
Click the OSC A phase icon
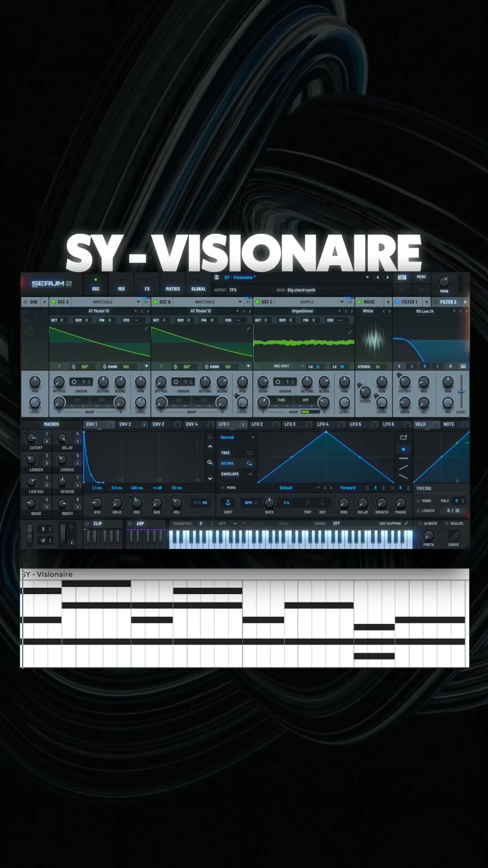point(74,367)
